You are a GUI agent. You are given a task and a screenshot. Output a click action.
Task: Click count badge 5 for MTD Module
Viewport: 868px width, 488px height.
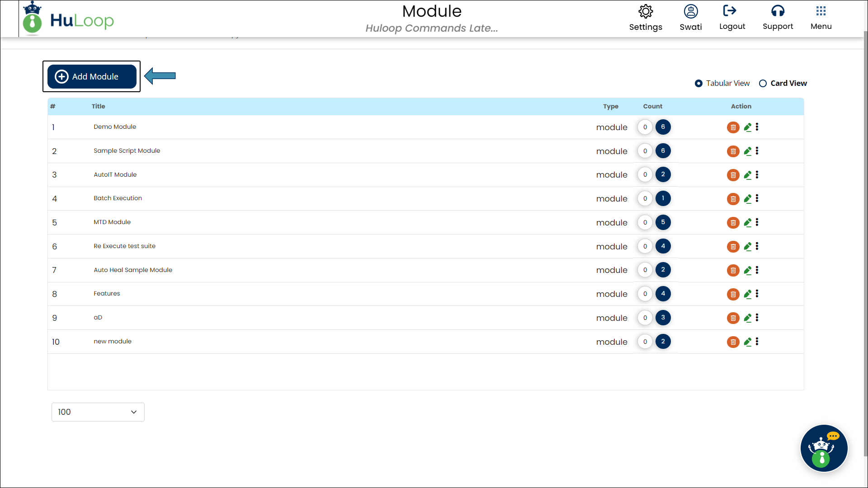pos(663,222)
